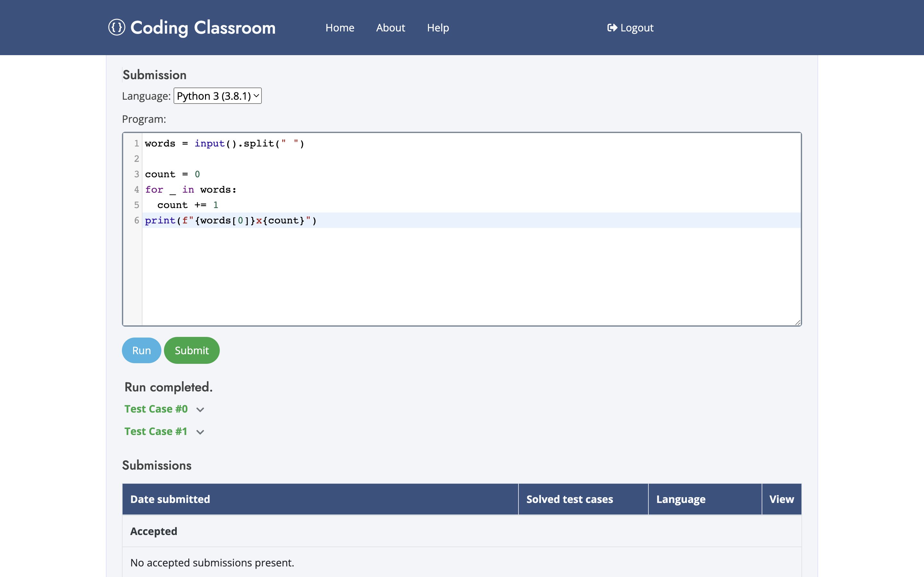Navigate to the Home menu item

(x=339, y=28)
